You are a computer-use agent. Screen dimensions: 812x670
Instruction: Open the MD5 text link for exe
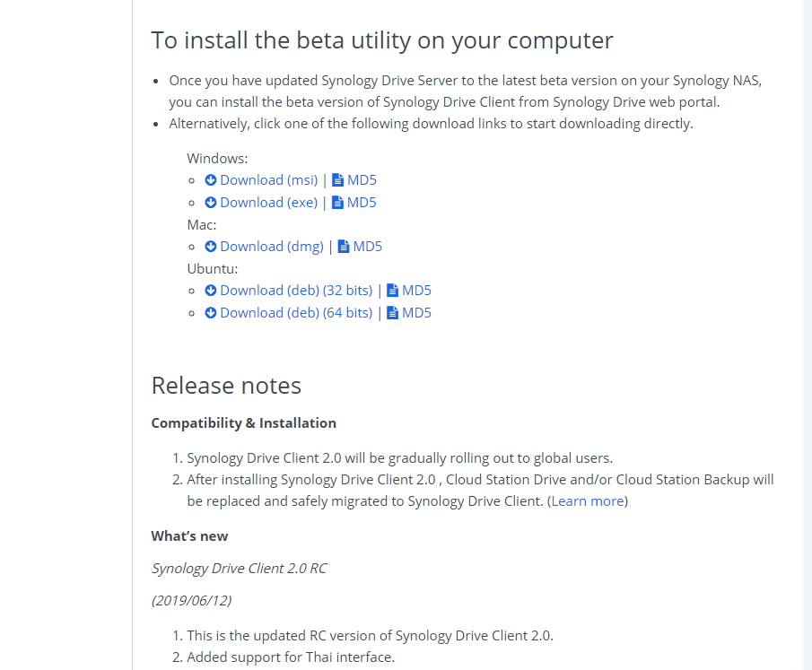tap(362, 202)
